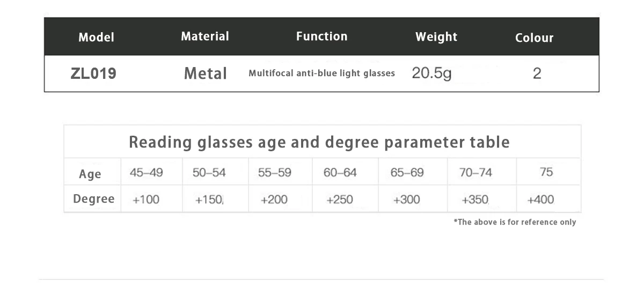Screen dimensions: 644x288
Task: Click the 50–54 age range cell
Action: [x=209, y=173]
